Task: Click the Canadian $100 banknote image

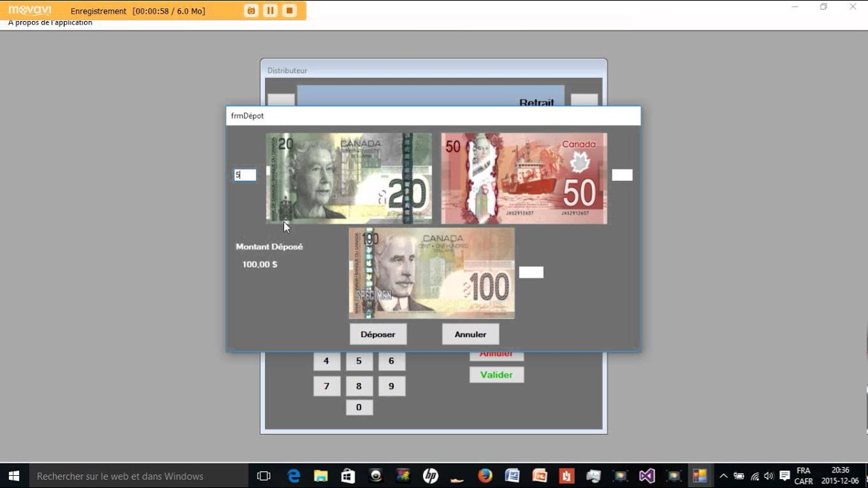Action: tap(432, 273)
